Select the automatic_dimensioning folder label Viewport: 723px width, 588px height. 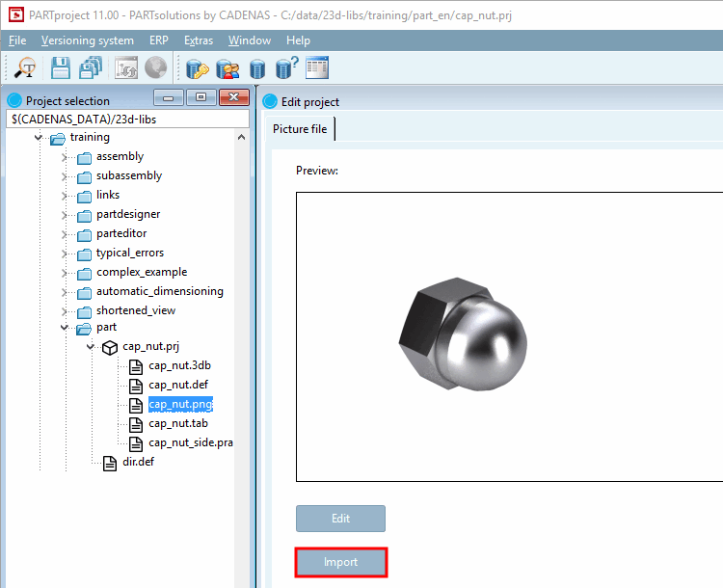(x=160, y=291)
